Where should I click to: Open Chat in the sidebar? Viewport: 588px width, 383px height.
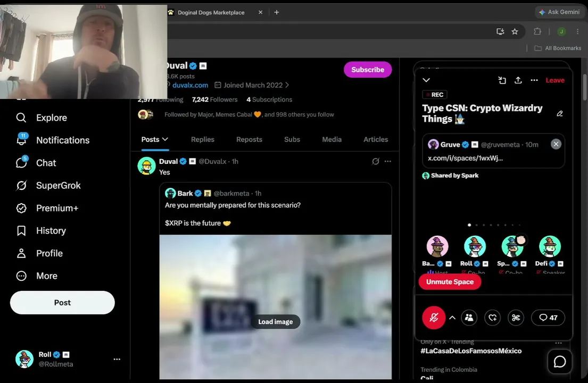click(x=36, y=163)
